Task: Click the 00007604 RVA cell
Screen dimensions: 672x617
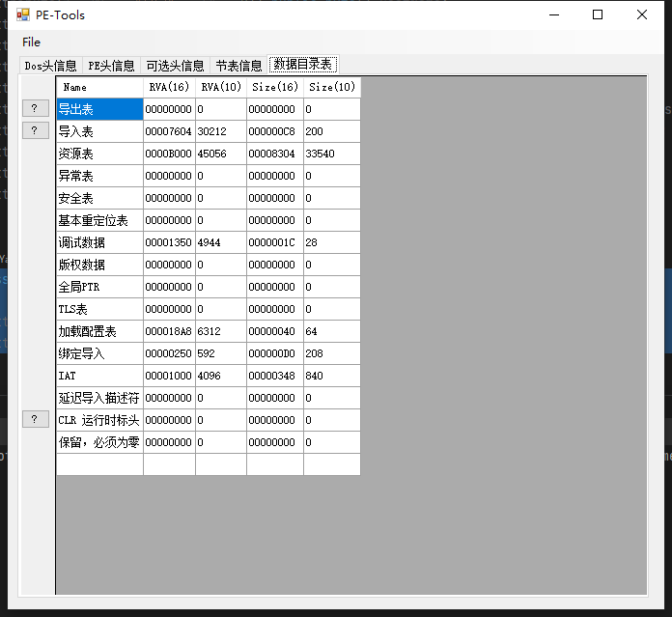Action: click(169, 131)
